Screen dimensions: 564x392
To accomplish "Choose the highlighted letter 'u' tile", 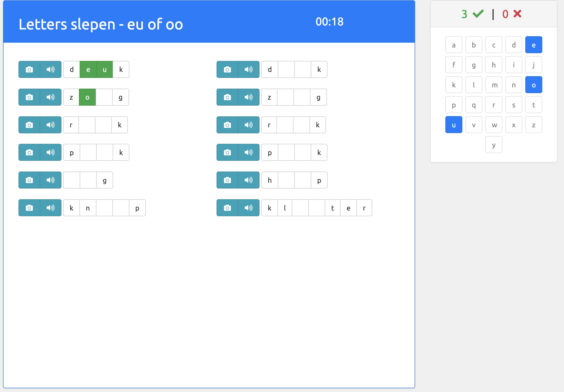I will [x=454, y=125].
